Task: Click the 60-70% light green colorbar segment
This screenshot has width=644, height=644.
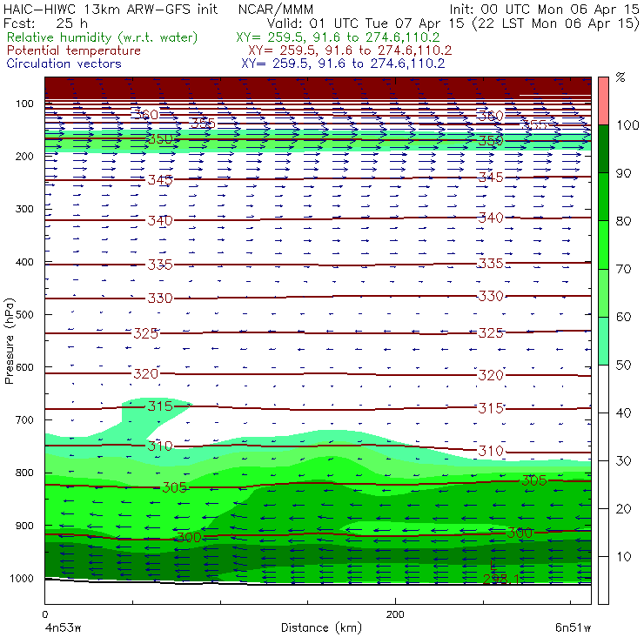Action: pos(603,292)
